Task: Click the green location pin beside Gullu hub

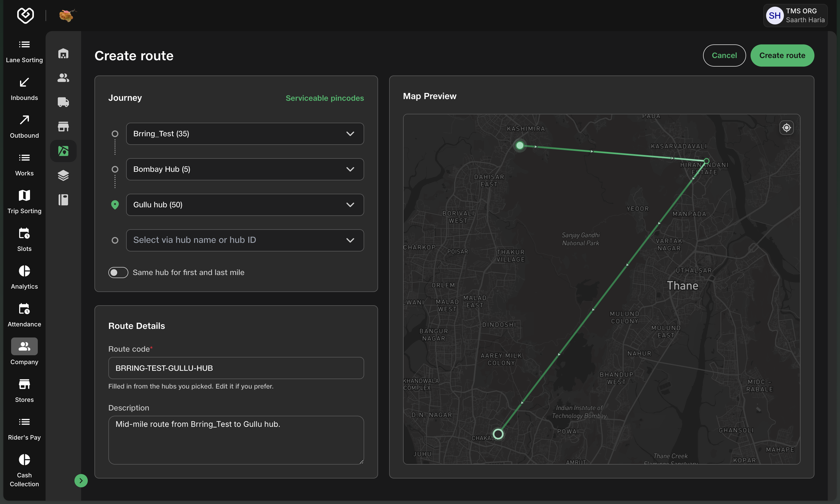Action: pos(115,205)
